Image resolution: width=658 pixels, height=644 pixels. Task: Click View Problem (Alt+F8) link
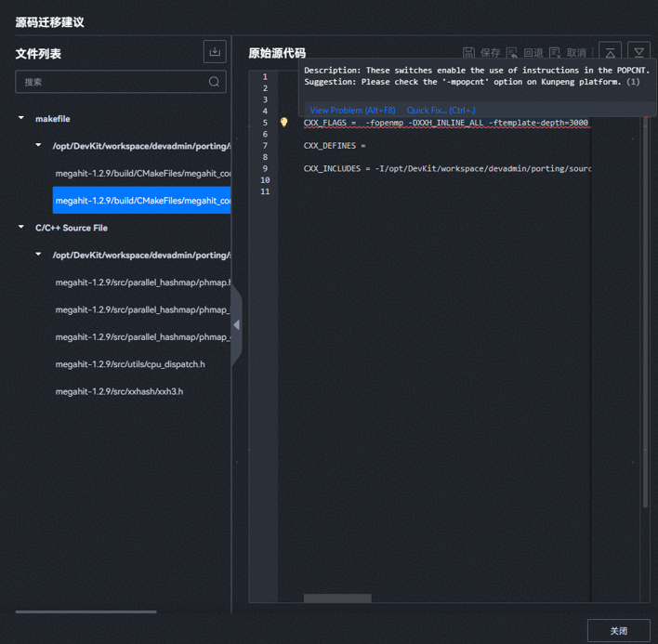[352, 110]
